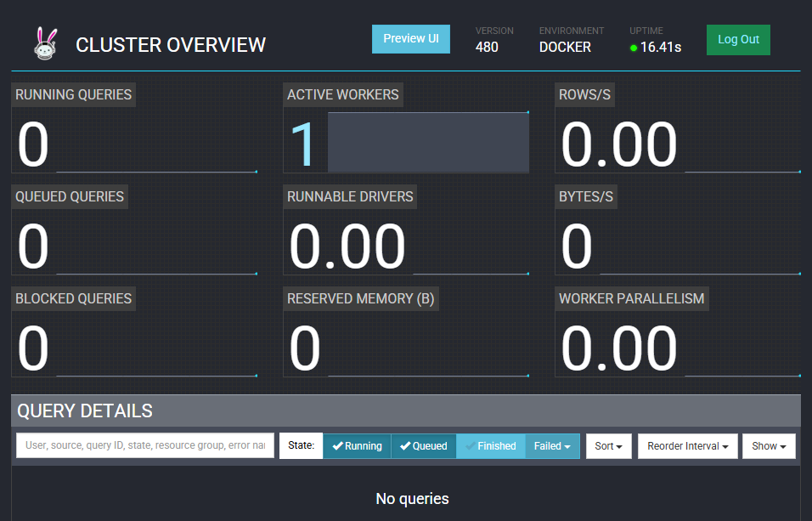Expand the Failed state dropdown

(x=553, y=446)
